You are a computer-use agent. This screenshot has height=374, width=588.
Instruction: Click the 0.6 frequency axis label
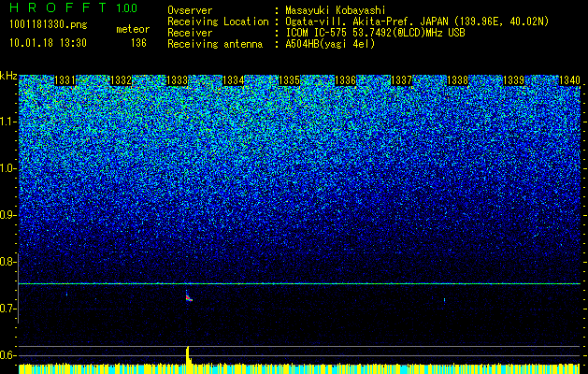[7, 355]
